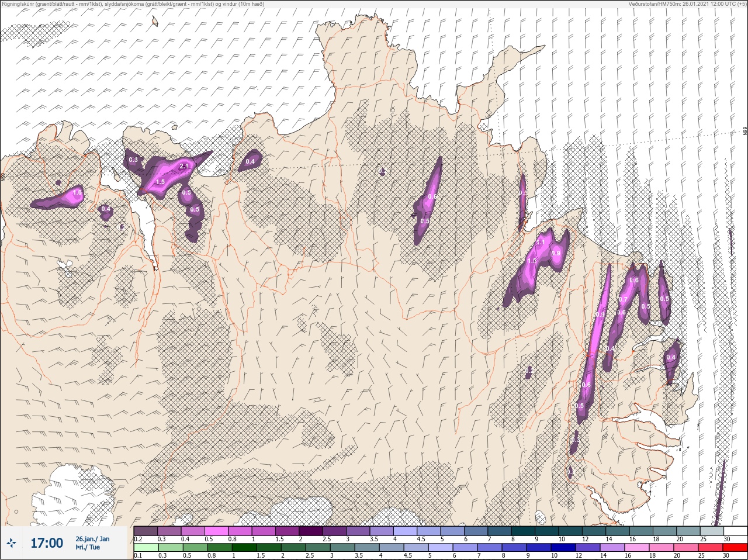Select the darkest purple 2–2.5 snow legend swatch

311,531
